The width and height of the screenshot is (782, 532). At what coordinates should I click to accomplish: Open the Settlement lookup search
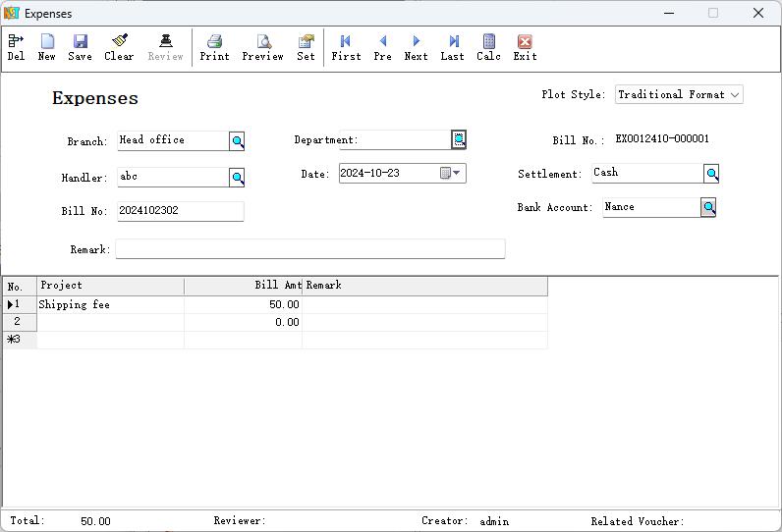(x=711, y=174)
